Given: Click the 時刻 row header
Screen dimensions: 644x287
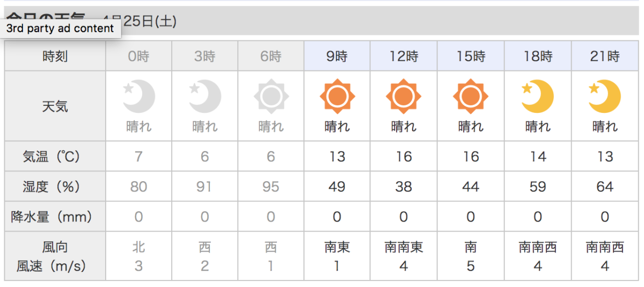Looking at the screenshot, I should (55, 56).
